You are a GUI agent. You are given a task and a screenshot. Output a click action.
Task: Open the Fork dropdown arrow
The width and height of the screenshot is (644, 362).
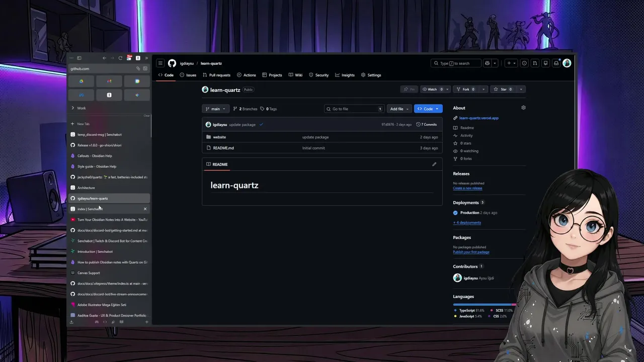point(484,89)
